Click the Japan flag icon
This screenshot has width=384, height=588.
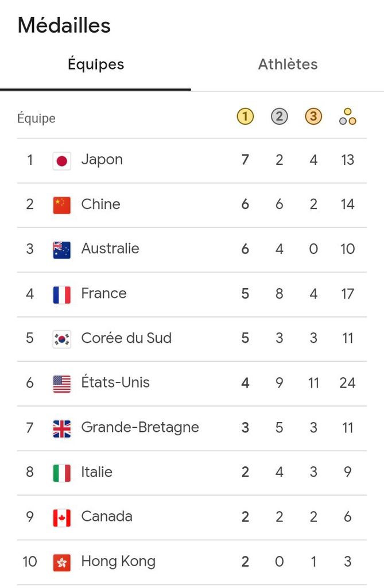click(x=62, y=160)
